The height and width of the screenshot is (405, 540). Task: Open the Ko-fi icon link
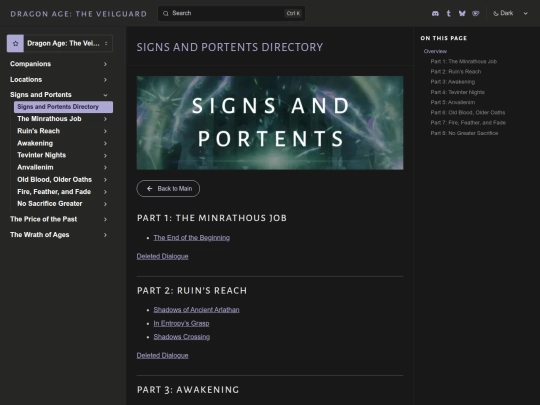[476, 13]
